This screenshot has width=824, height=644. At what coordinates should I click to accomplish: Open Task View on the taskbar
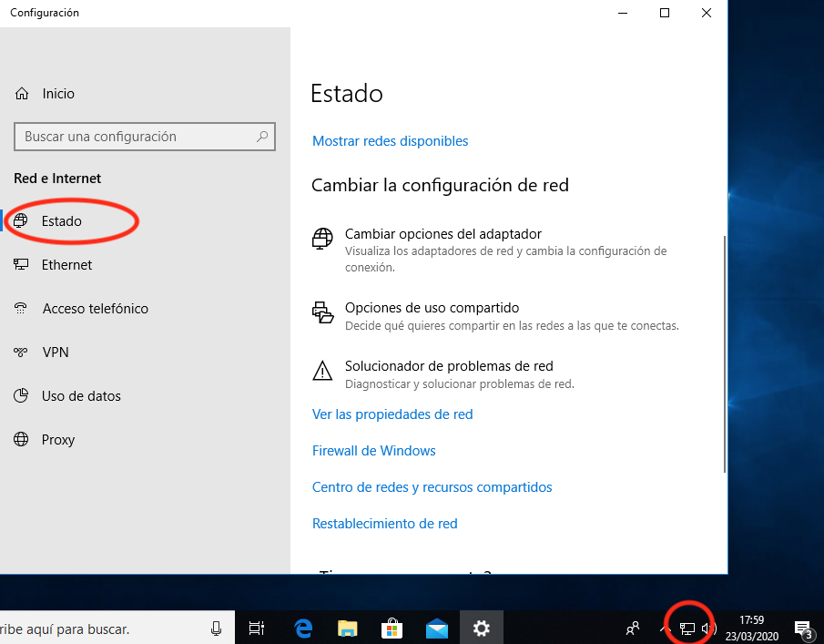(257, 628)
